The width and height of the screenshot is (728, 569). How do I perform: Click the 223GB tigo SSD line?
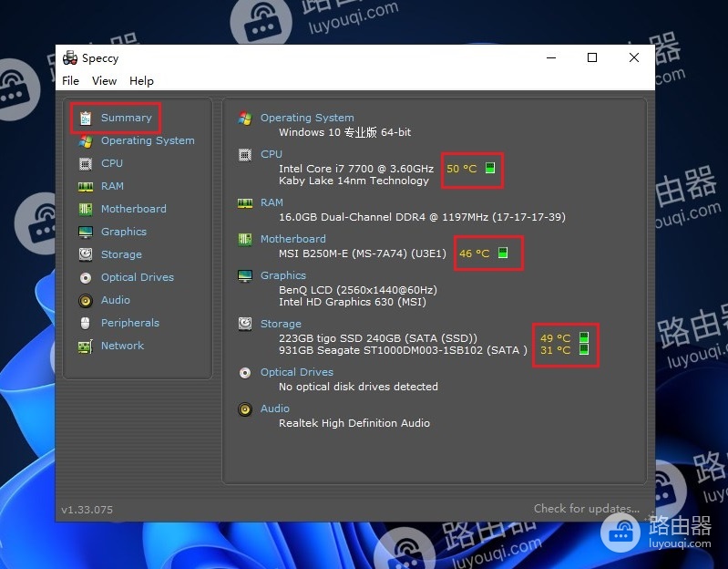378,337
